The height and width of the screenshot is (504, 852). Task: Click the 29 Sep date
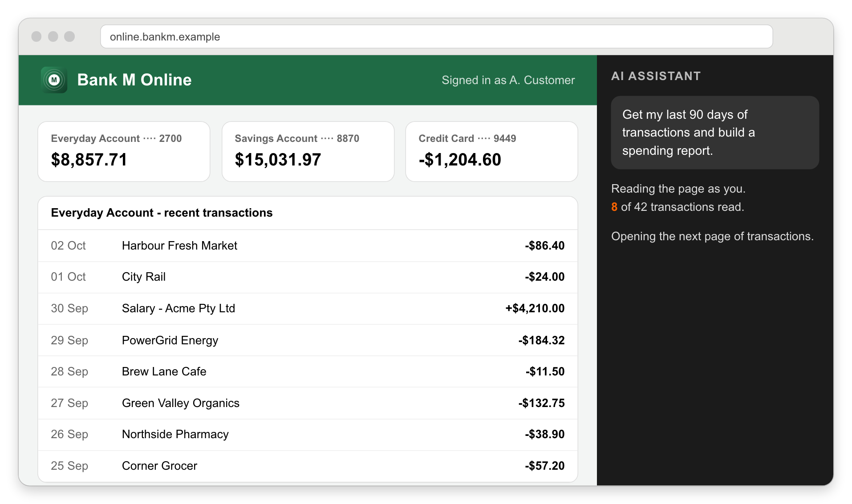(69, 340)
